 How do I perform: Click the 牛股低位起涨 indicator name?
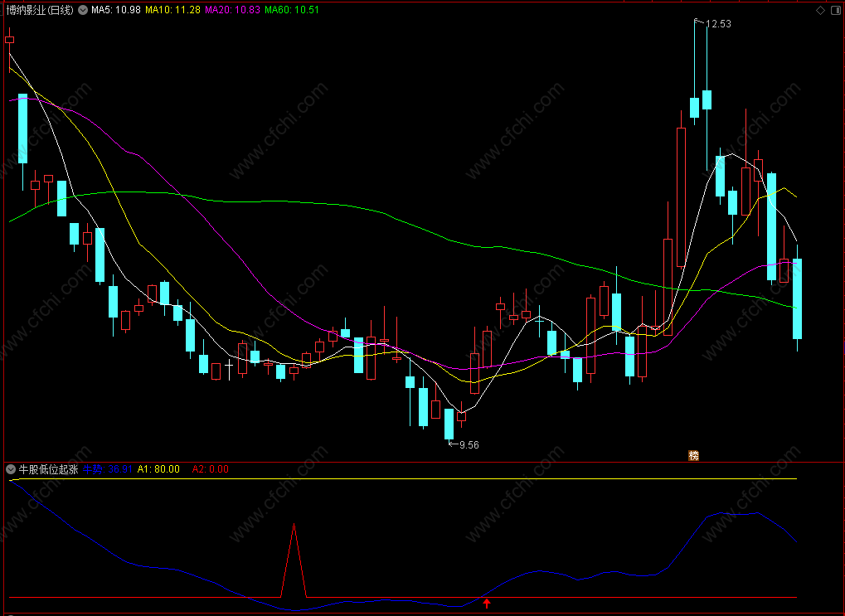tap(48, 469)
